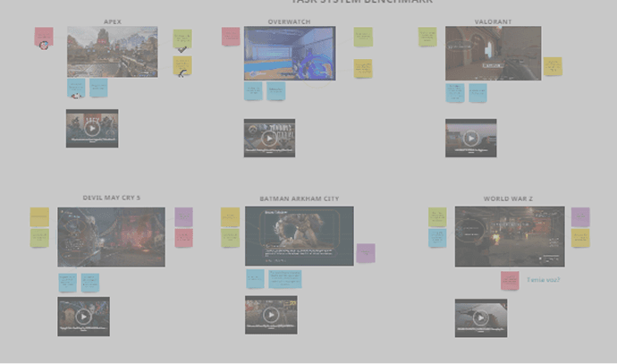The height and width of the screenshot is (364, 617).
Task: Select the yellow sticky note beside Apex
Action: click(x=182, y=65)
